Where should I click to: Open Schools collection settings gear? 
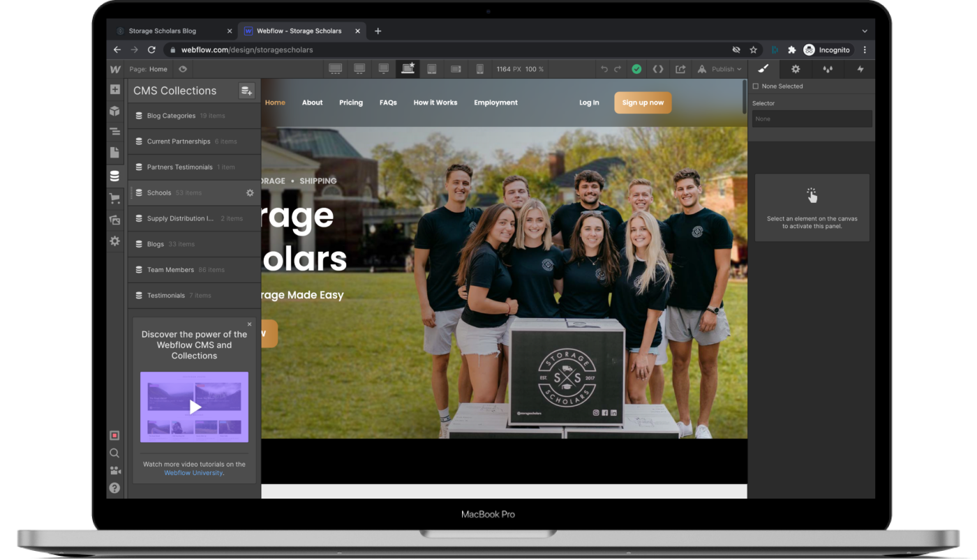[x=250, y=193]
